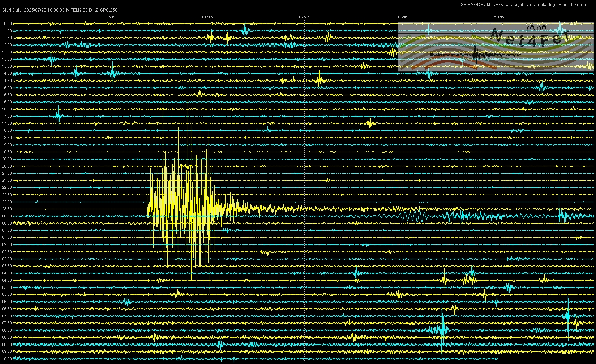This screenshot has height=364, width=596.
Task: Click the SEISMODRUM title text
Action: 475,5
